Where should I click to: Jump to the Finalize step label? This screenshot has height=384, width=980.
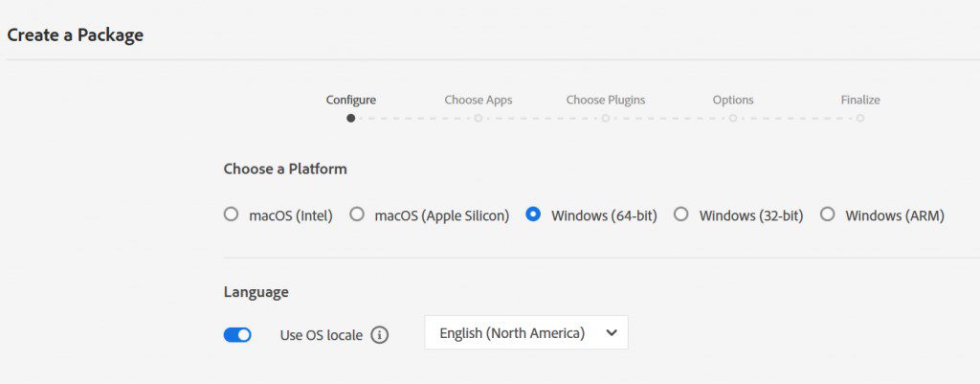coord(860,100)
